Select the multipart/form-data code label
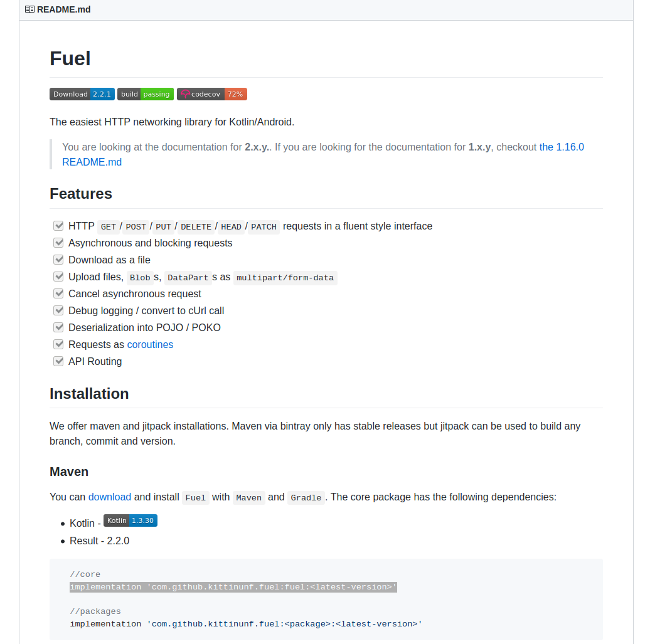The image size is (650, 644). pyautogui.click(x=285, y=278)
